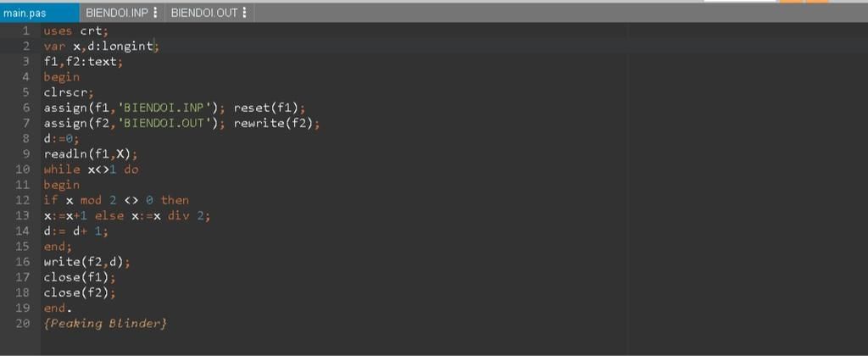
Task: Place cursor on the 'uses crt;' line
Action: coord(76,31)
